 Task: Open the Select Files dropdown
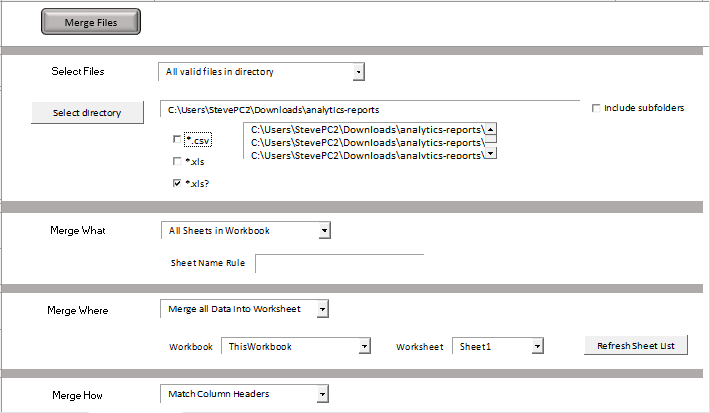pos(358,72)
